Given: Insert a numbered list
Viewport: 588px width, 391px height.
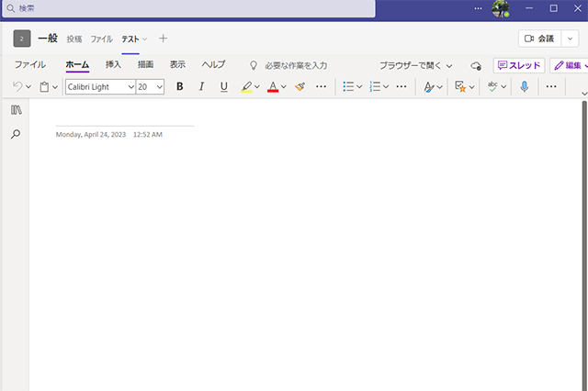Looking at the screenshot, I should point(375,87).
